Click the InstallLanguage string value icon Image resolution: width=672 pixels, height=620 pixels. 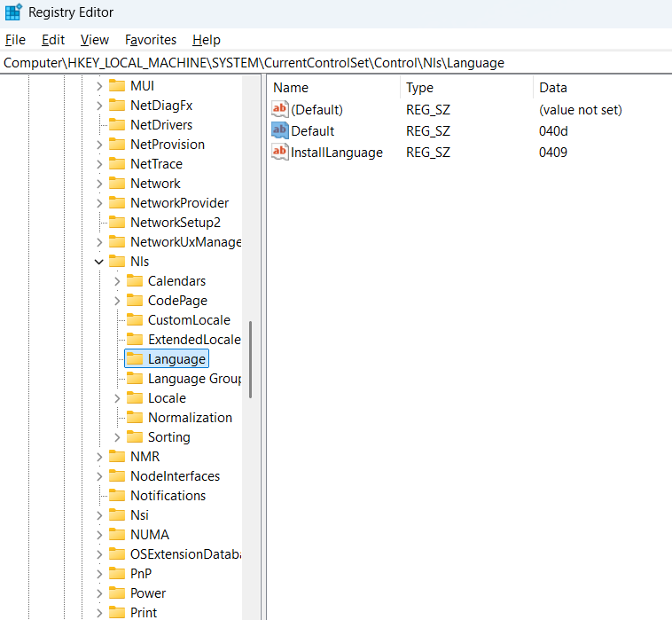279,153
